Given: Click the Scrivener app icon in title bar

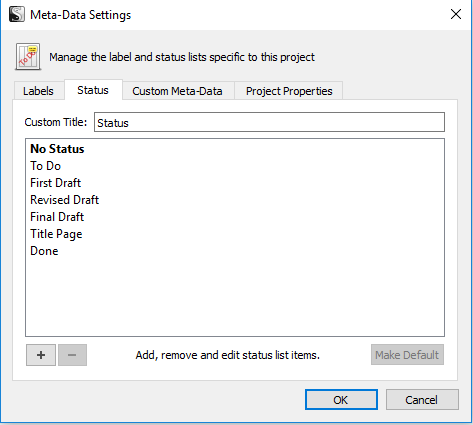Looking at the screenshot, I should pos(17,14).
